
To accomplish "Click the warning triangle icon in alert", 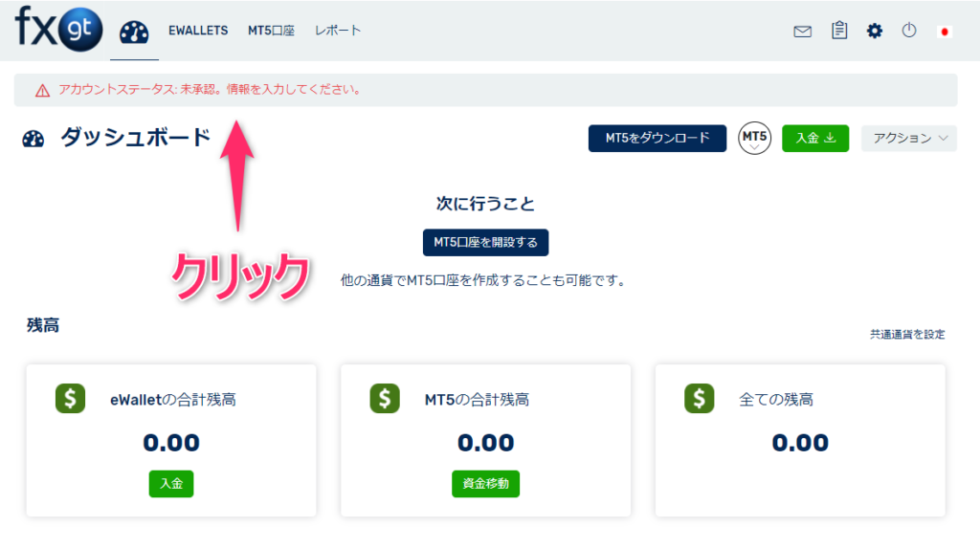I will click(42, 91).
